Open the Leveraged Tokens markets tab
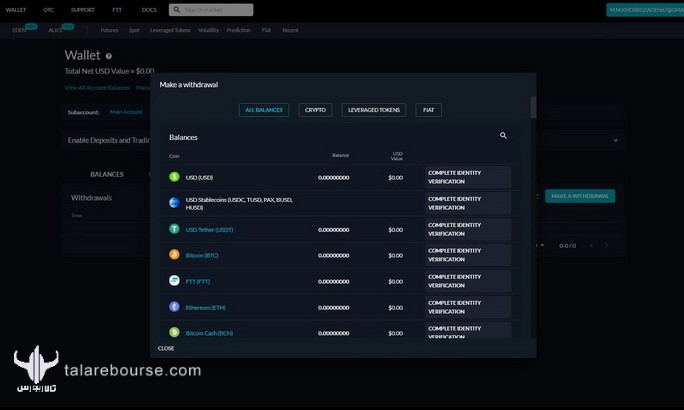The image size is (684, 410). (x=170, y=30)
